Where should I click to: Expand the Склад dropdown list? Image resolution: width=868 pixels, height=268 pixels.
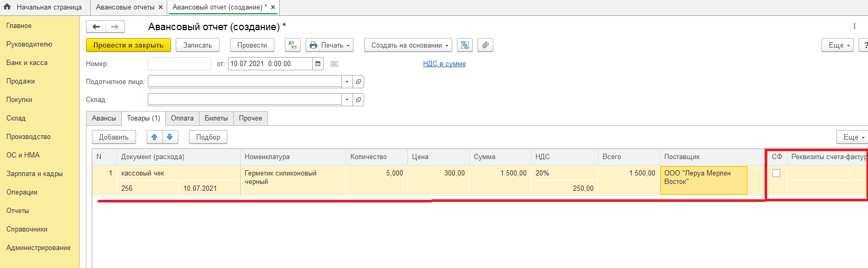pos(347,100)
